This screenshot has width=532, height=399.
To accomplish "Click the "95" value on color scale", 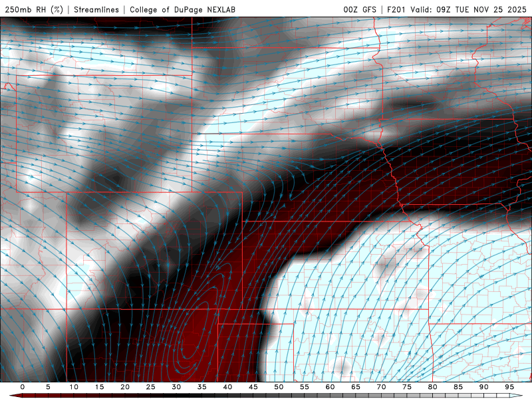I will [x=509, y=387].
